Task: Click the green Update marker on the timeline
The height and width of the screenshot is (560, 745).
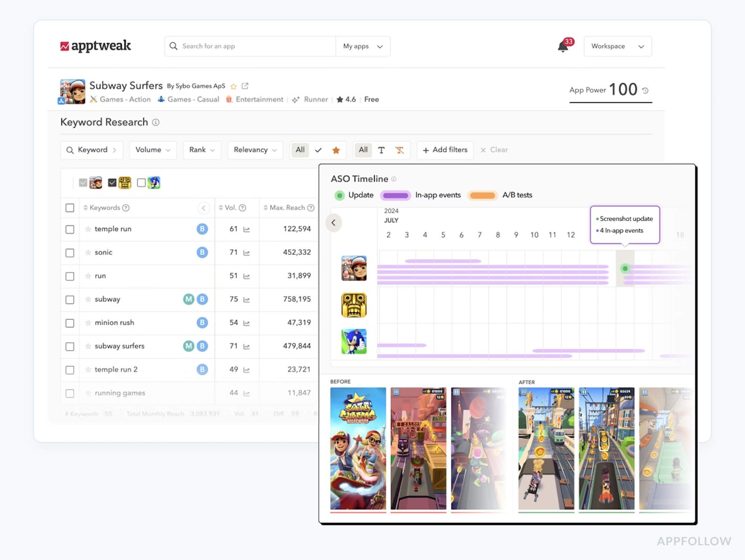Action: pyautogui.click(x=625, y=269)
